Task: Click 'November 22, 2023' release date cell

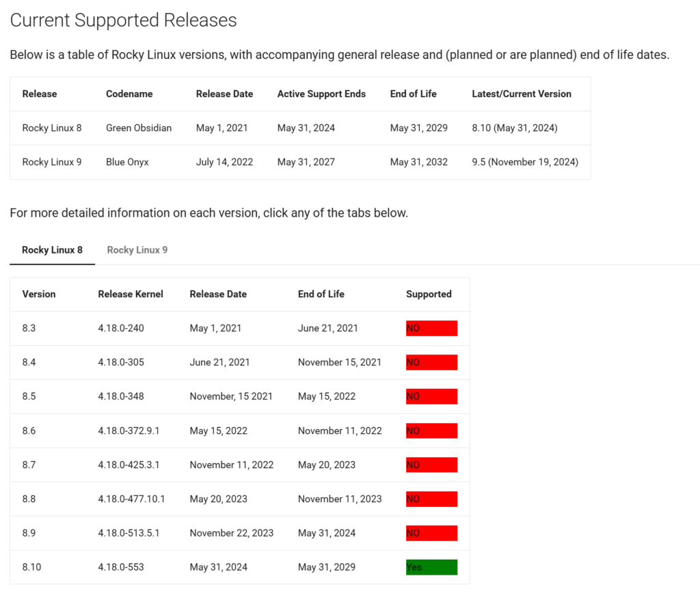Action: click(x=231, y=533)
